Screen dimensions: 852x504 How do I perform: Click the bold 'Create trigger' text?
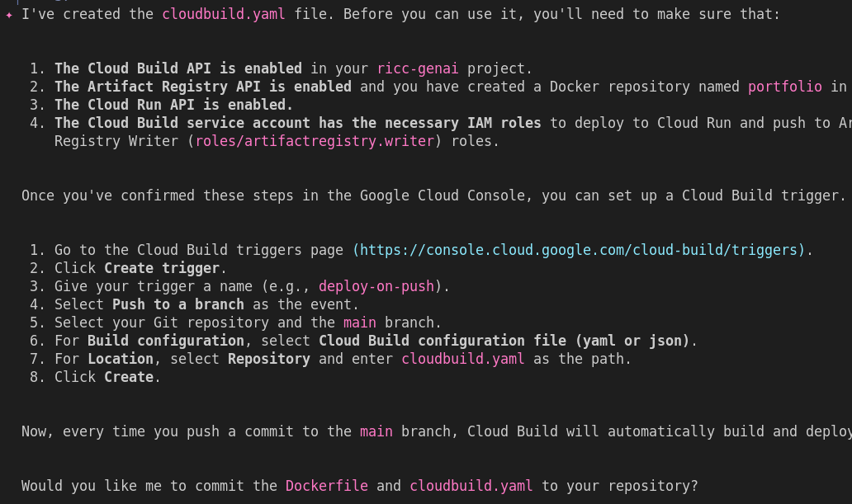[161, 268]
